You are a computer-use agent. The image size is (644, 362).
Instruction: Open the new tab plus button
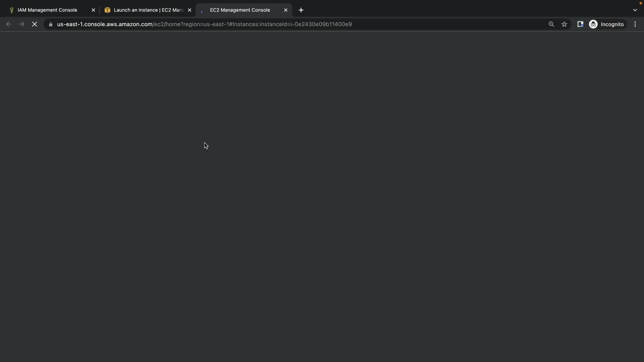[301, 10]
